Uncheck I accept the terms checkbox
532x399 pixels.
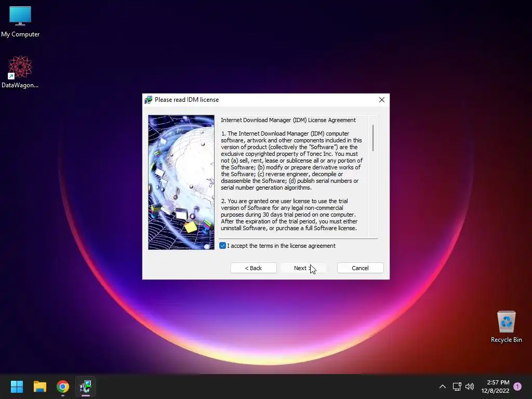click(222, 246)
